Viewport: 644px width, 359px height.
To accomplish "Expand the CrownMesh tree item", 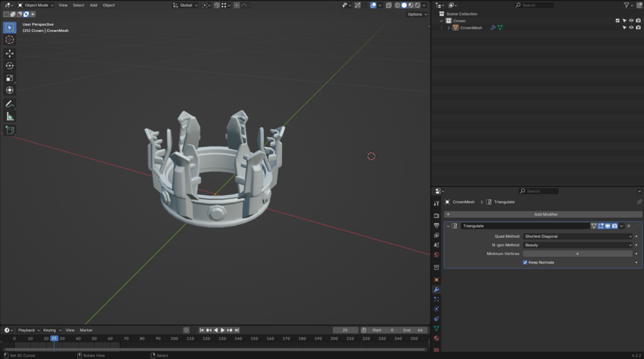I will point(449,28).
